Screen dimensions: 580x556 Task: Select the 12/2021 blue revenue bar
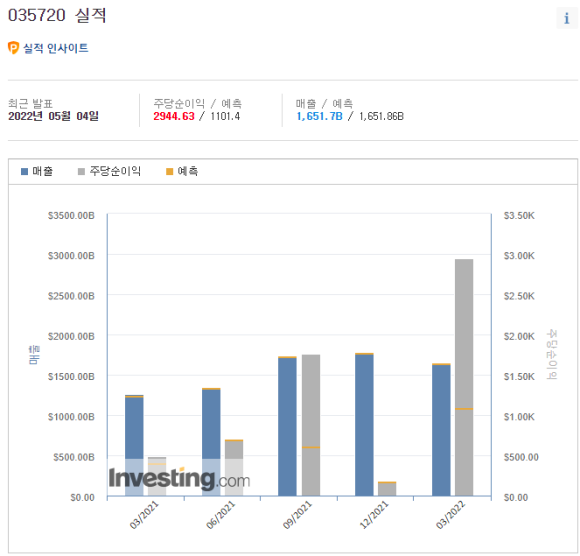(x=364, y=425)
